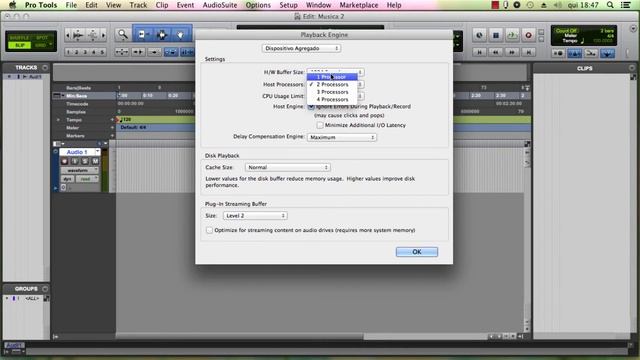Mute the Audio 1 track
The height and width of the screenshot is (360, 640).
click(x=95, y=161)
